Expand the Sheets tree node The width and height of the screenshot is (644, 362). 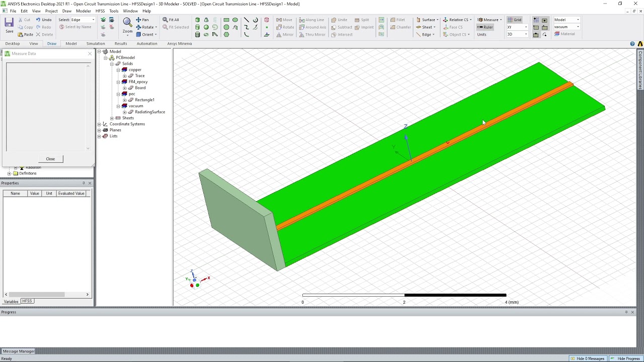point(112,118)
